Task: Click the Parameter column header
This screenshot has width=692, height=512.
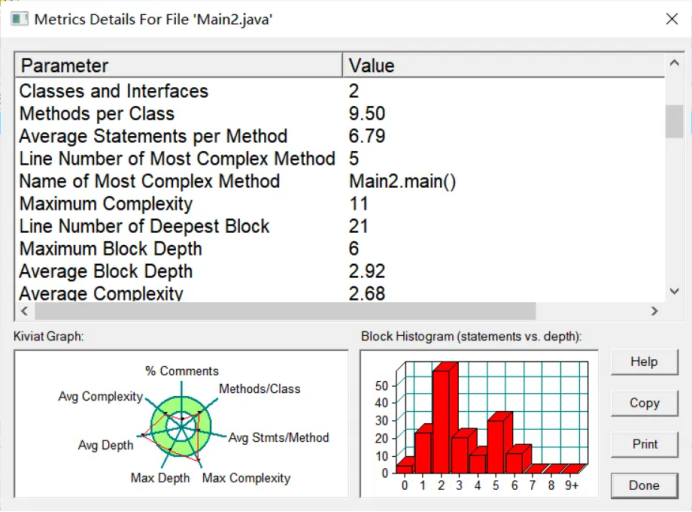Action: click(179, 66)
